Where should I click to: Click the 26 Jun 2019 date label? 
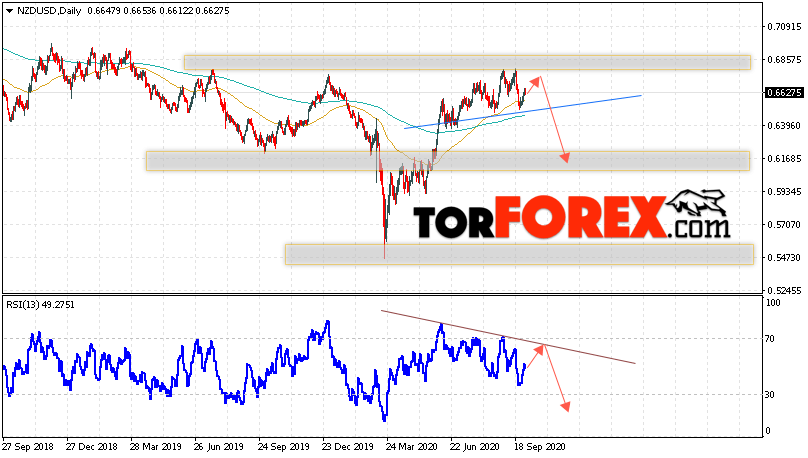pyautogui.click(x=218, y=447)
